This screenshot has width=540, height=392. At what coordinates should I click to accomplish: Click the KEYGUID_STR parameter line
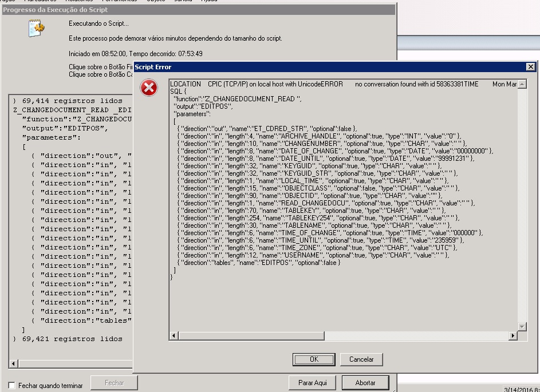coord(317,173)
